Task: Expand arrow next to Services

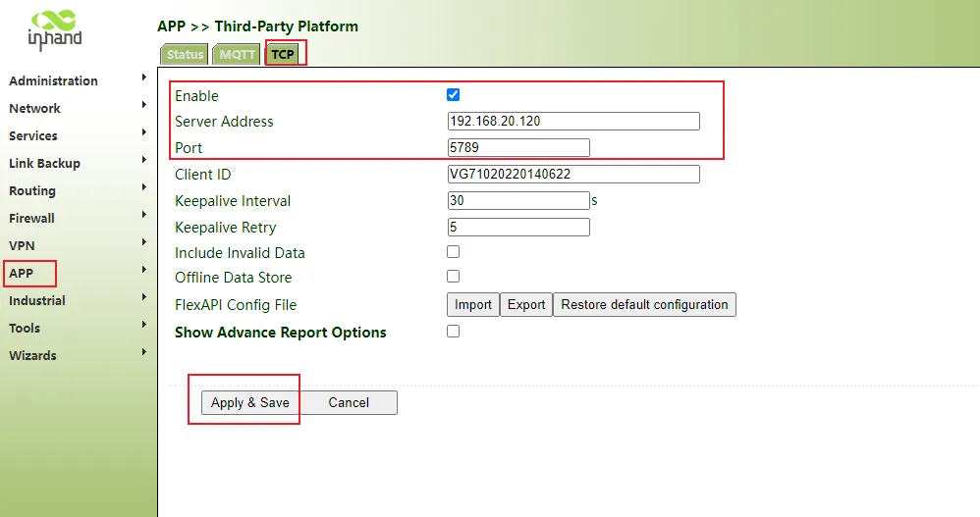Action: click(144, 132)
